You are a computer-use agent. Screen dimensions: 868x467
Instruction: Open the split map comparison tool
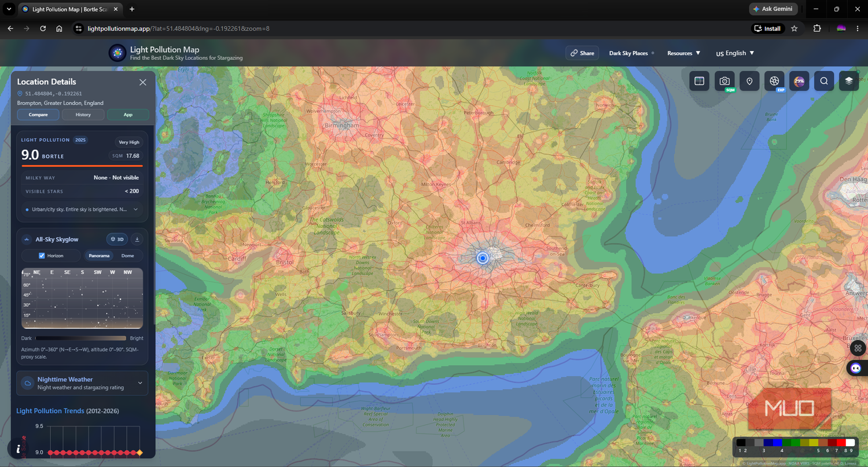(699, 81)
